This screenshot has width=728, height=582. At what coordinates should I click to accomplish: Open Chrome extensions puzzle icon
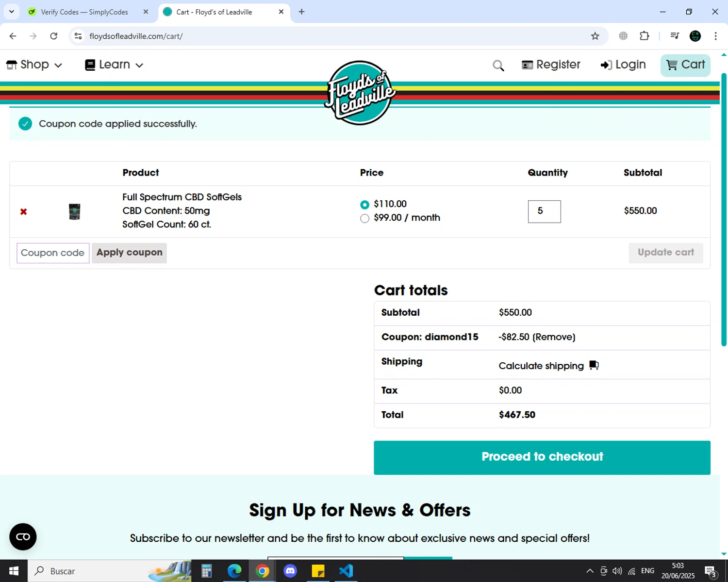(645, 36)
